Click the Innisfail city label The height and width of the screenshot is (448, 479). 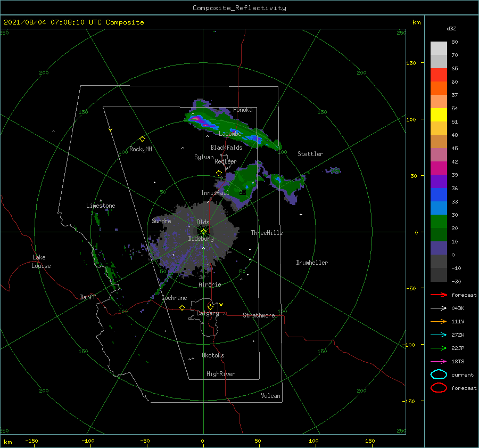pos(215,193)
